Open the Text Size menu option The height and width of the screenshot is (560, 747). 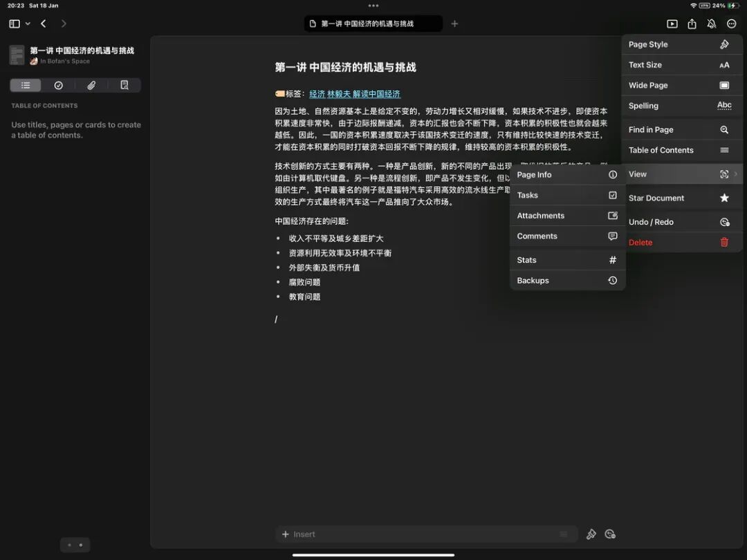(x=682, y=65)
